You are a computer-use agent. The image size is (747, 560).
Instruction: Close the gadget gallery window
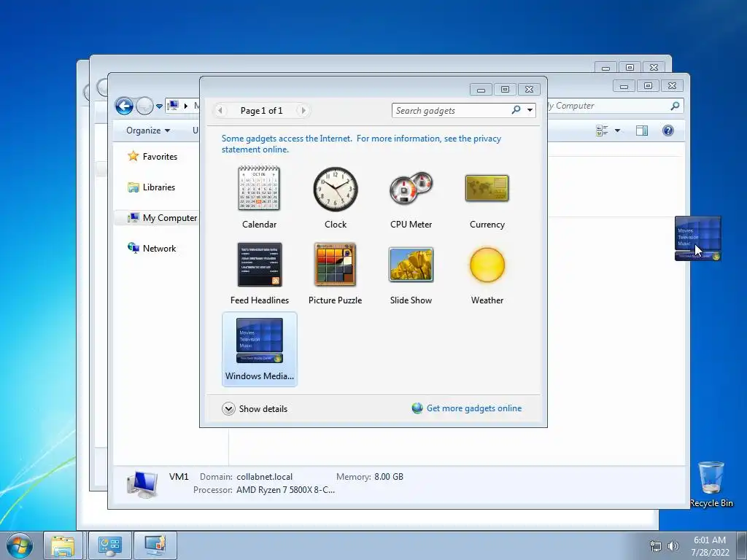[529, 90]
